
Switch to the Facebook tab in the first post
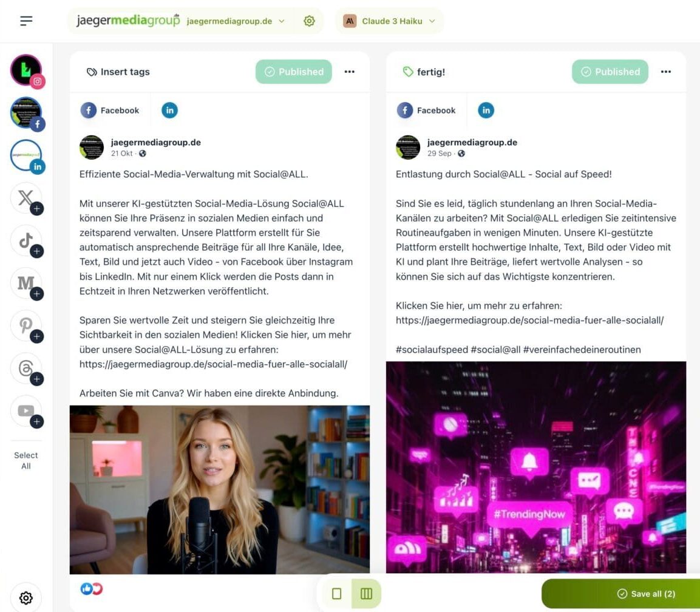pyautogui.click(x=110, y=110)
